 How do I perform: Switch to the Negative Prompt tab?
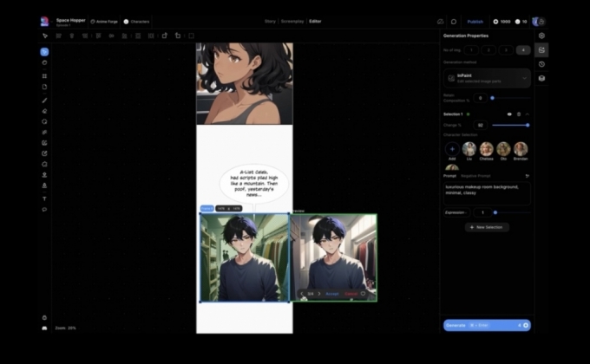477,175
